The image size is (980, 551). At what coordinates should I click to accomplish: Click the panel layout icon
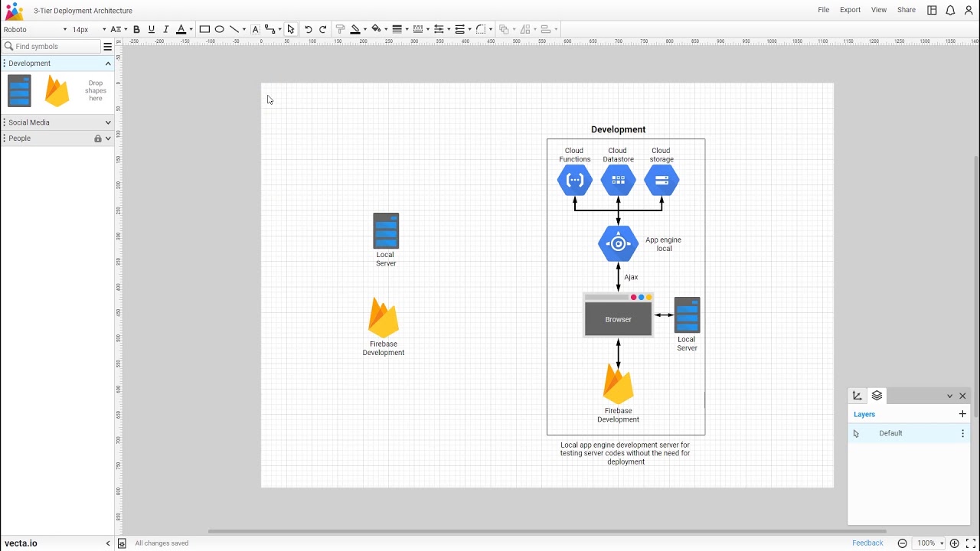click(932, 10)
